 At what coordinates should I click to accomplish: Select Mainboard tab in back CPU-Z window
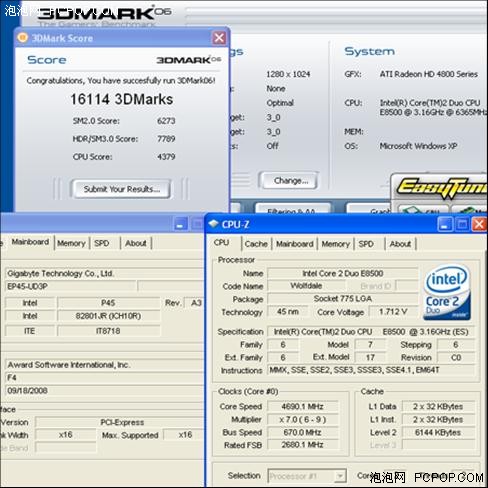30,242
